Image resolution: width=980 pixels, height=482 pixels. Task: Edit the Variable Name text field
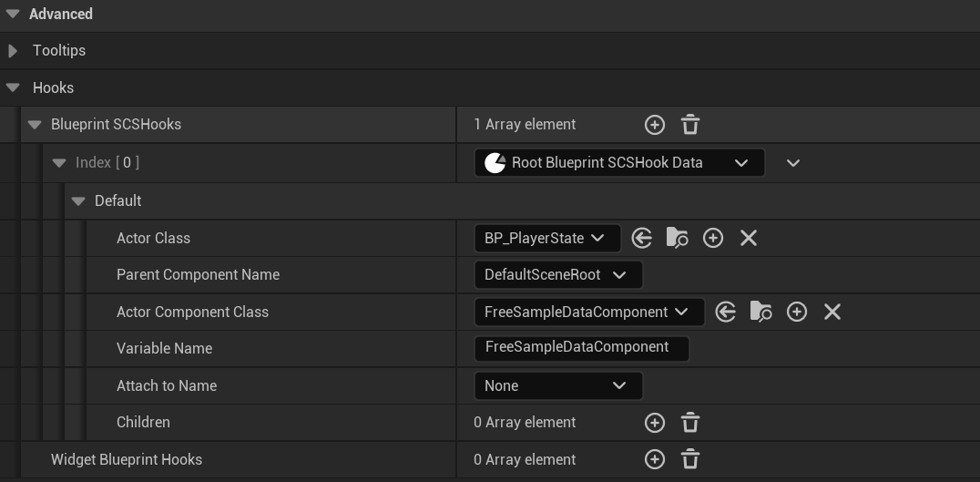coord(582,348)
